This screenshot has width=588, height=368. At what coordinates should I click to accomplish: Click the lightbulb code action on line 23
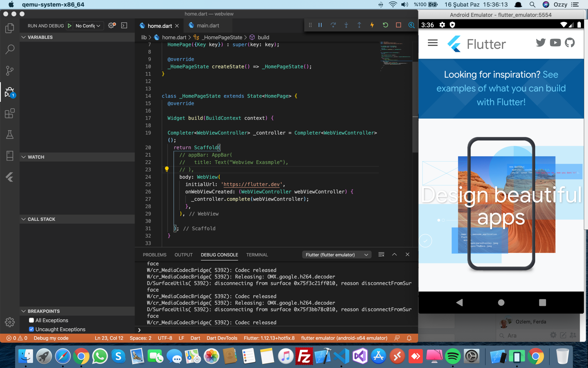167,169
